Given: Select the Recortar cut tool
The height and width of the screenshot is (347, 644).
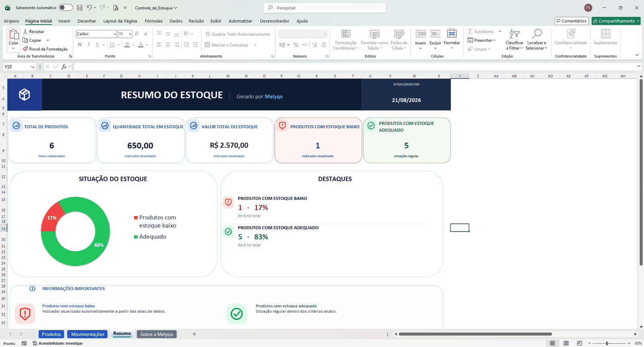Looking at the screenshot, I should [x=33, y=31].
